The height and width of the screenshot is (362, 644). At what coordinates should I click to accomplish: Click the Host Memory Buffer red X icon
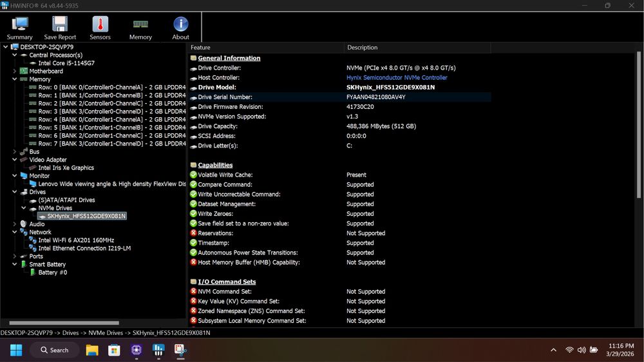(193, 262)
